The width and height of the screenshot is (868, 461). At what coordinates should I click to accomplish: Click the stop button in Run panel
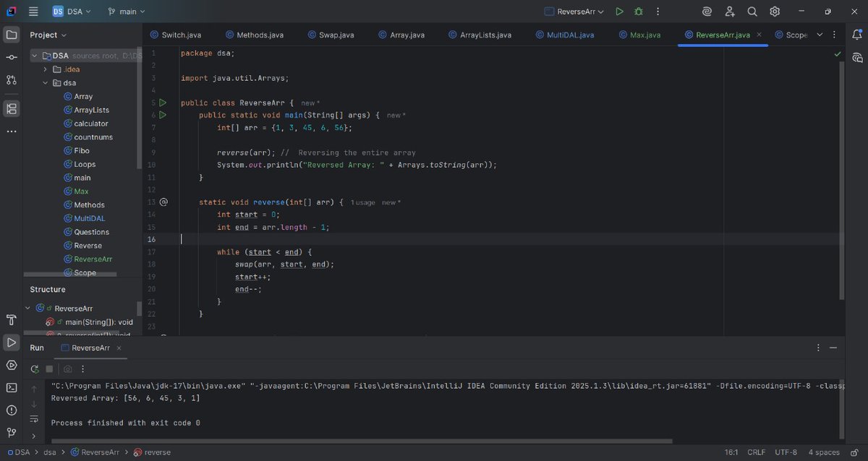pyautogui.click(x=49, y=369)
